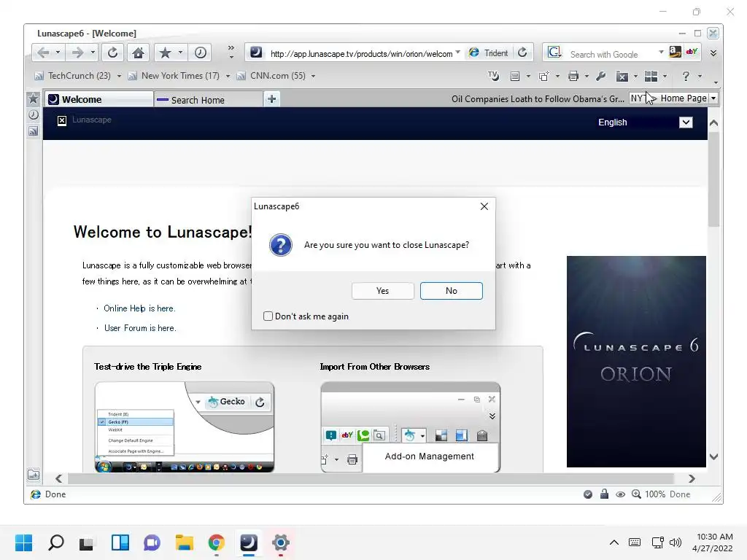Open File Explorer from the taskbar
The height and width of the screenshot is (560, 747).
click(x=184, y=542)
